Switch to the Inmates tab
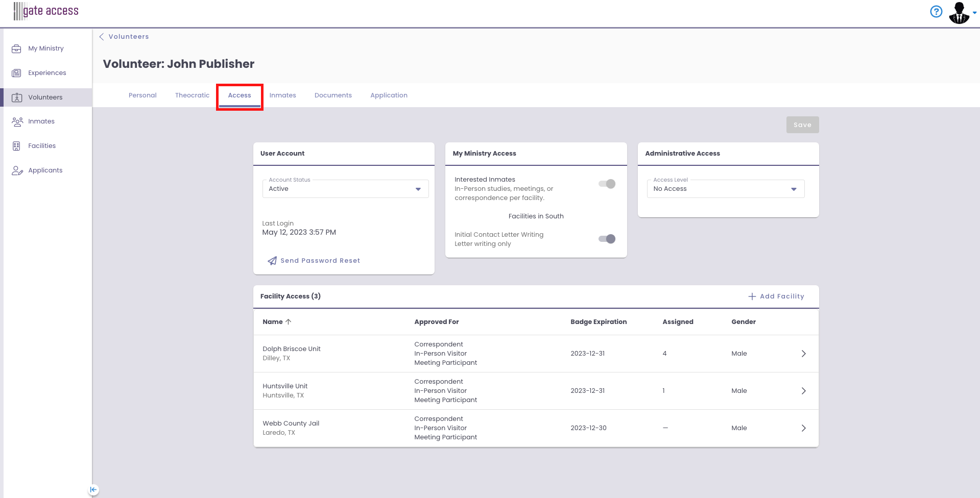The image size is (980, 498). [x=283, y=95]
